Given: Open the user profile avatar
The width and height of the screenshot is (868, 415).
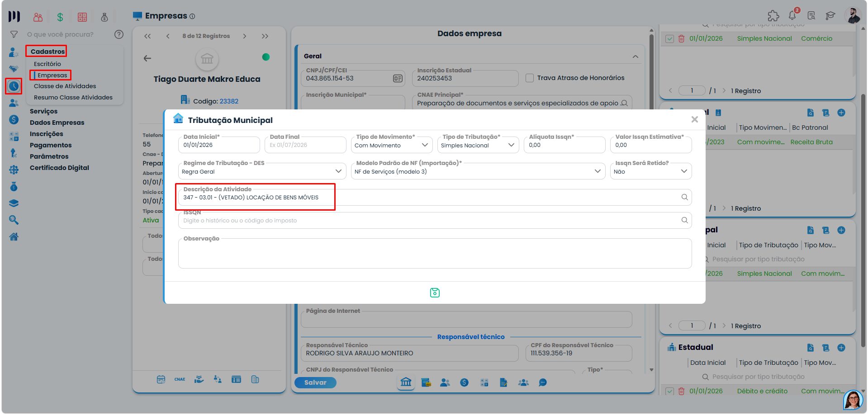Looking at the screenshot, I should [x=853, y=15].
